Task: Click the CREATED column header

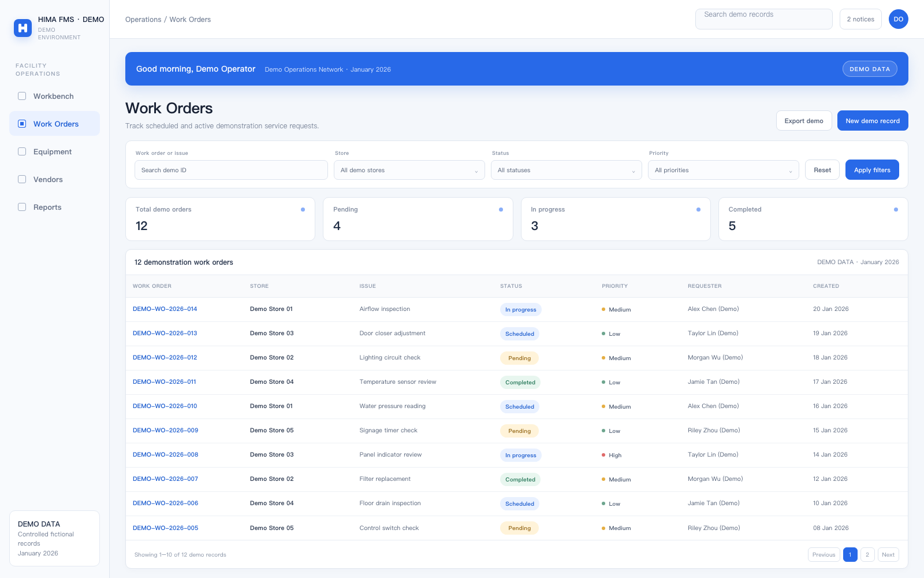Action: tap(826, 286)
